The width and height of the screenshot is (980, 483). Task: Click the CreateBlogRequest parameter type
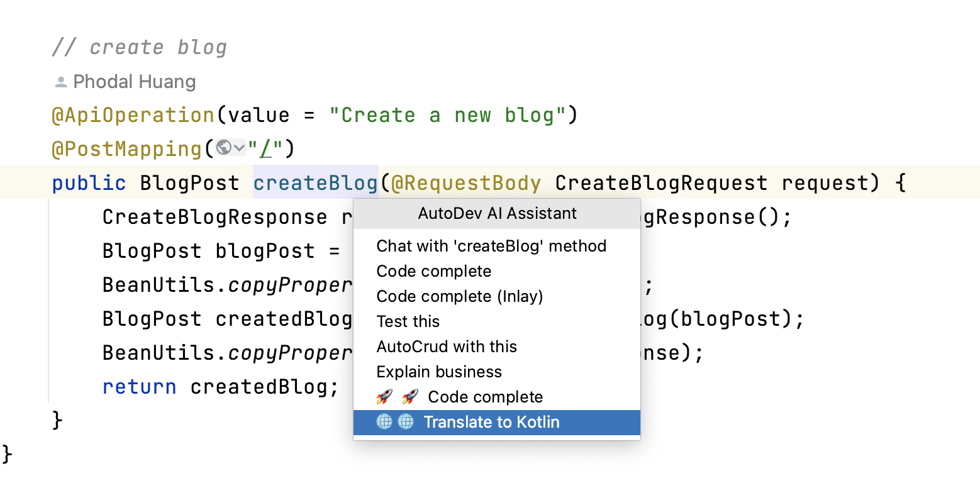pos(661,183)
